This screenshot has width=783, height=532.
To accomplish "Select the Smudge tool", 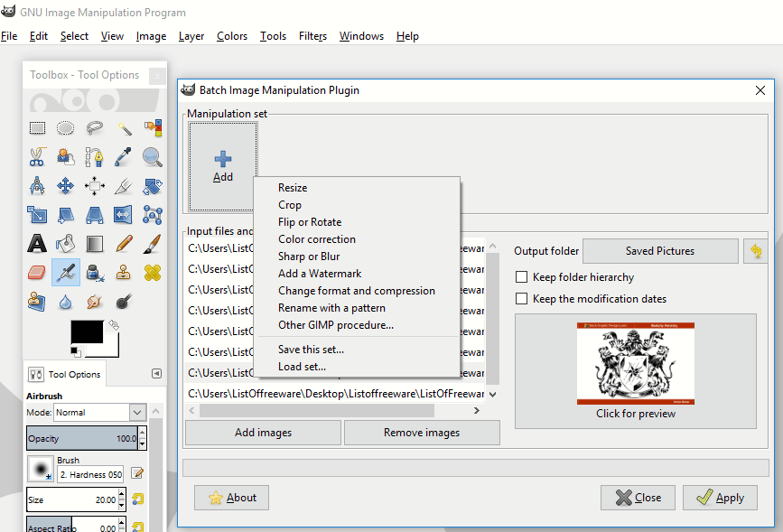I will click(95, 302).
